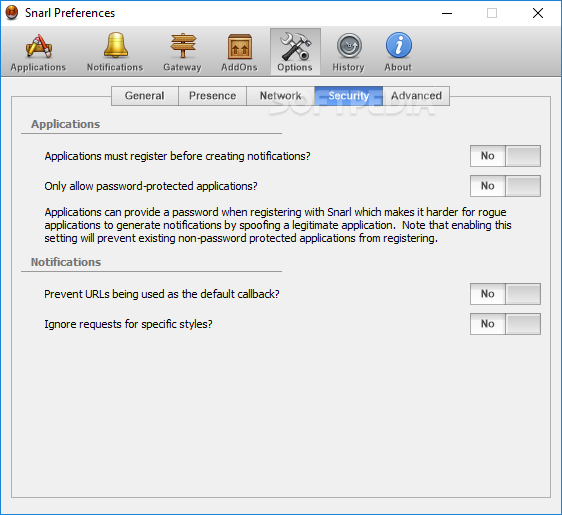
Task: Click 'Ignore requests for specific styles?' label
Action: click(x=128, y=324)
